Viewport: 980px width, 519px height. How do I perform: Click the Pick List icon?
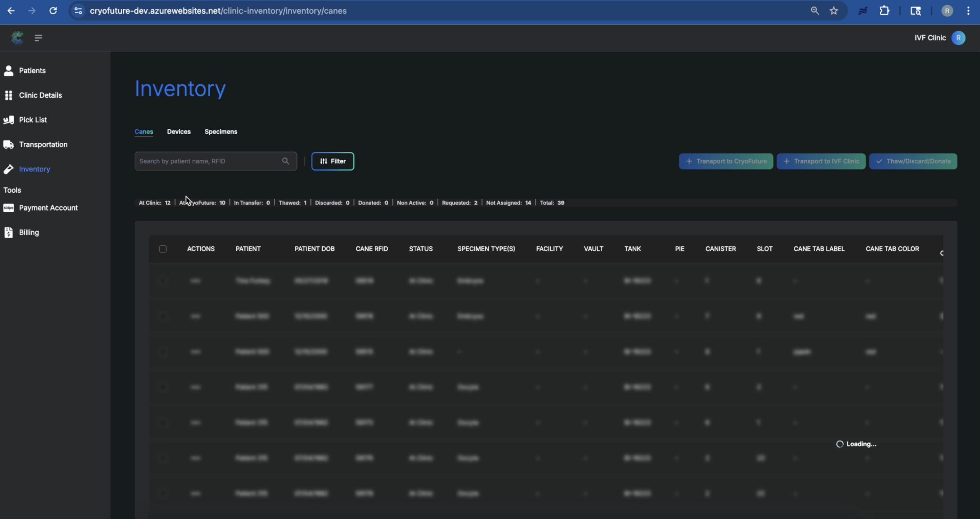(8, 120)
